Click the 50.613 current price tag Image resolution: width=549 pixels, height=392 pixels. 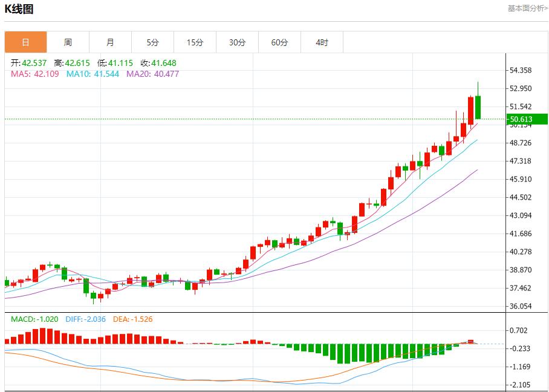[x=523, y=119]
